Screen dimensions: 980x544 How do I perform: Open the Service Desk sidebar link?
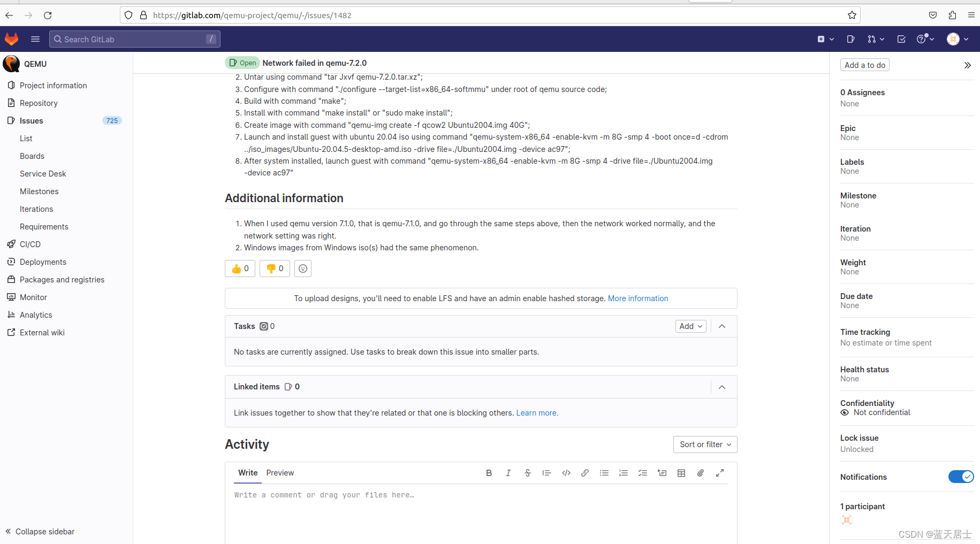[x=43, y=174]
